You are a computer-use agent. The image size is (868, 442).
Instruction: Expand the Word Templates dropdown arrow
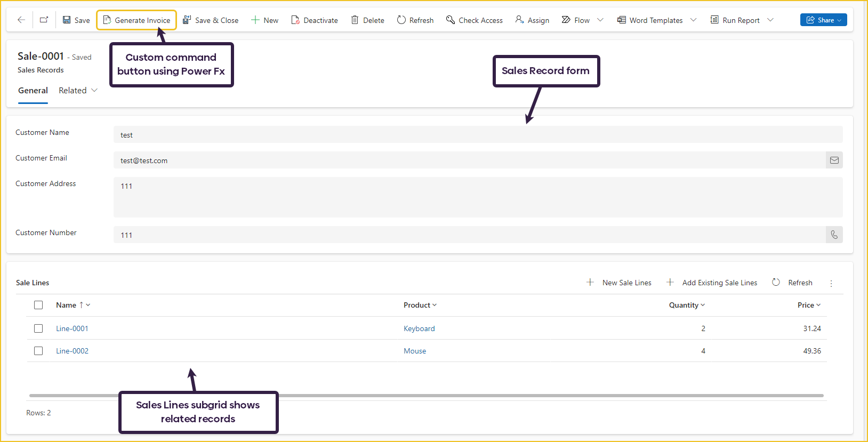[x=693, y=20]
